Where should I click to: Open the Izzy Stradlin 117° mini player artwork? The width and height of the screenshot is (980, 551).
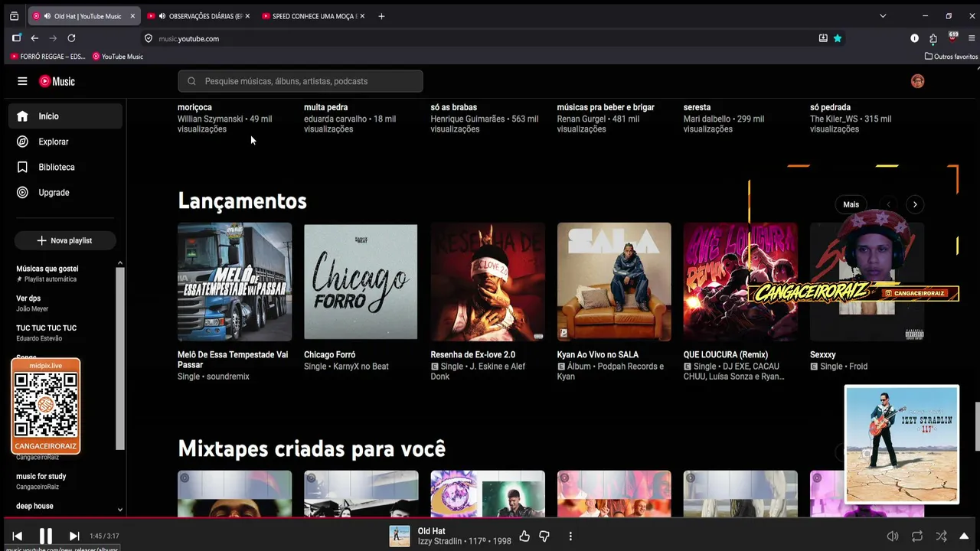click(902, 444)
